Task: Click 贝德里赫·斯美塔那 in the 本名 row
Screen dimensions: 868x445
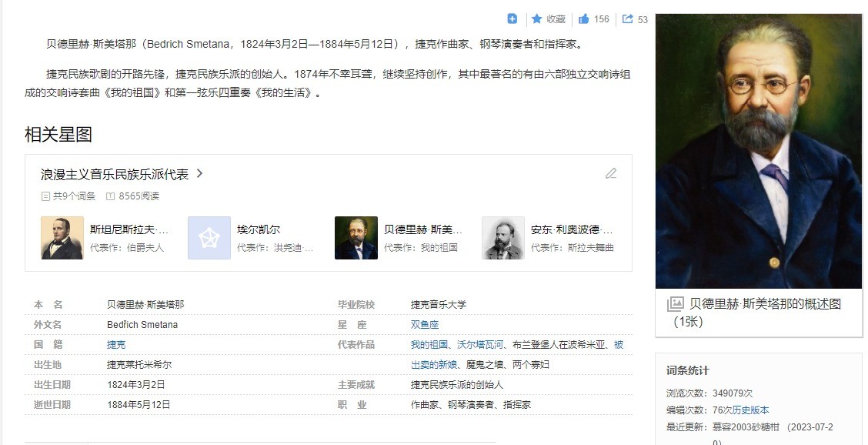Action: [145, 305]
